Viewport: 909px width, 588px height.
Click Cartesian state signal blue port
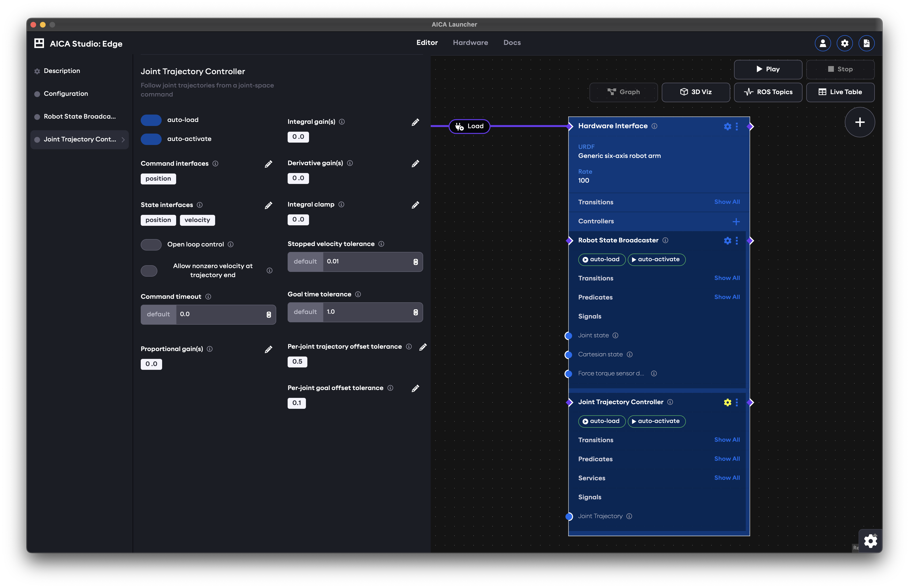coord(568,355)
